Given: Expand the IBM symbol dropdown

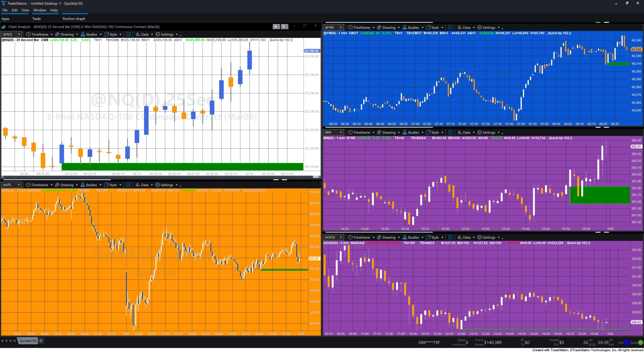Looking at the screenshot, I should (341, 132).
